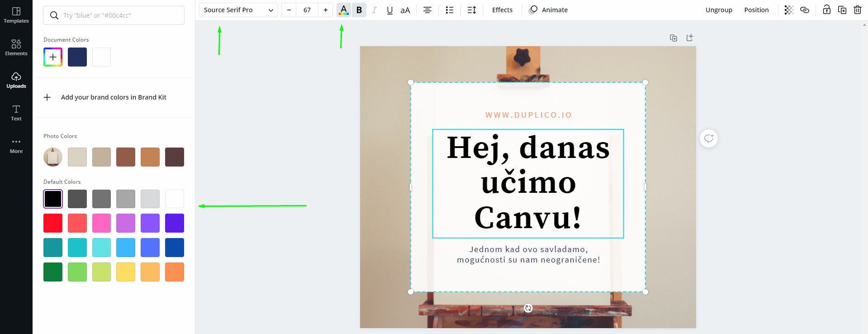Click the lock icon in toolbar
Viewport: 868px width, 334px height.
click(x=826, y=10)
